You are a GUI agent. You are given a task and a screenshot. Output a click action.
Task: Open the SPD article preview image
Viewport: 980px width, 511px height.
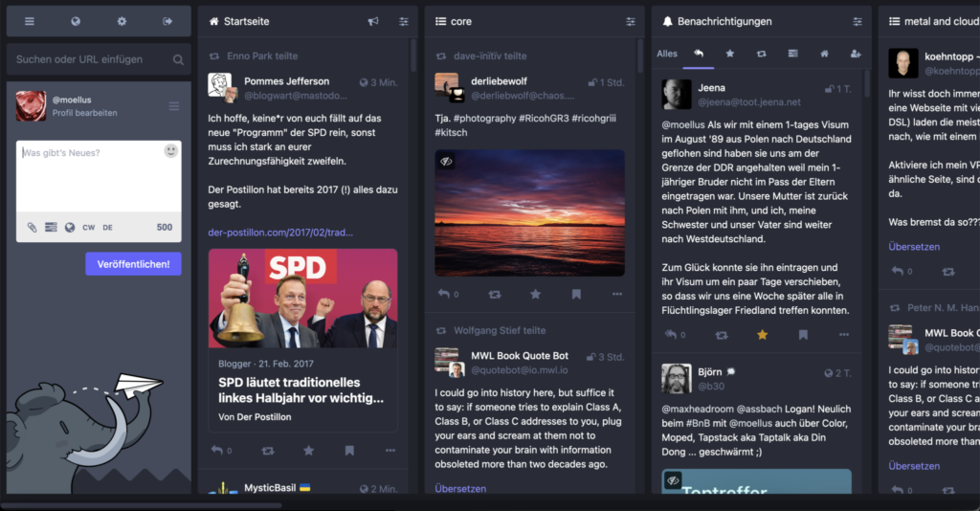tap(302, 299)
